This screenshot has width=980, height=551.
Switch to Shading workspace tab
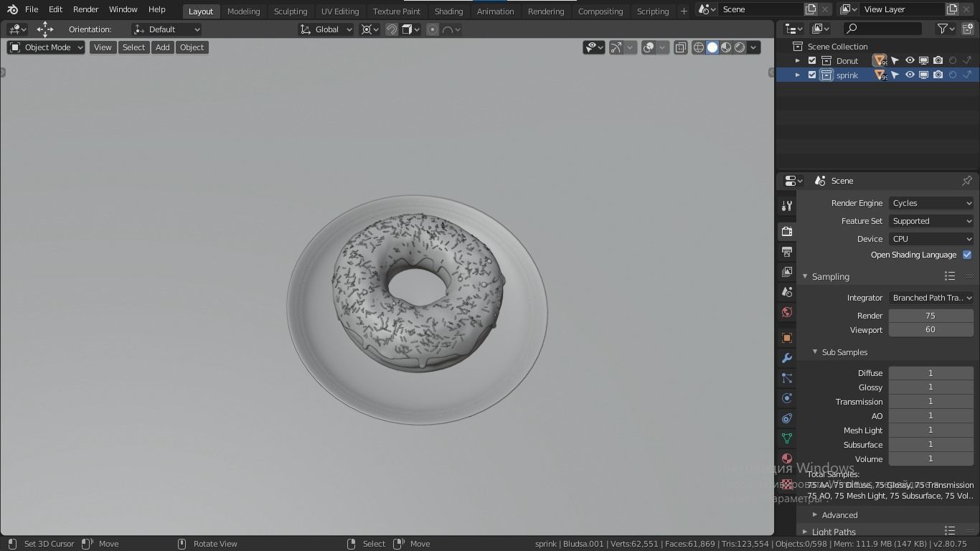[x=448, y=11]
